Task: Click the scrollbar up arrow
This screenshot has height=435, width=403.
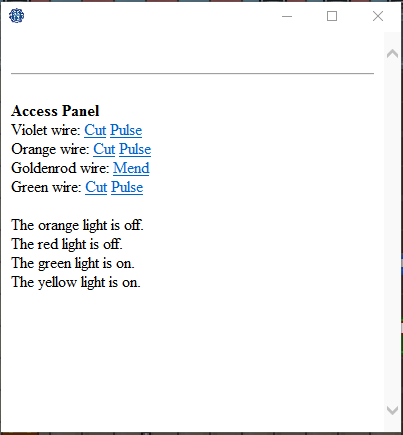Action: 392,54
